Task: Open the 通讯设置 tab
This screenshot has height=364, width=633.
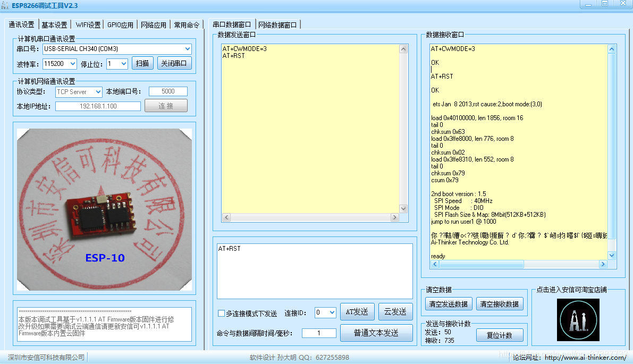Action: 22,24
